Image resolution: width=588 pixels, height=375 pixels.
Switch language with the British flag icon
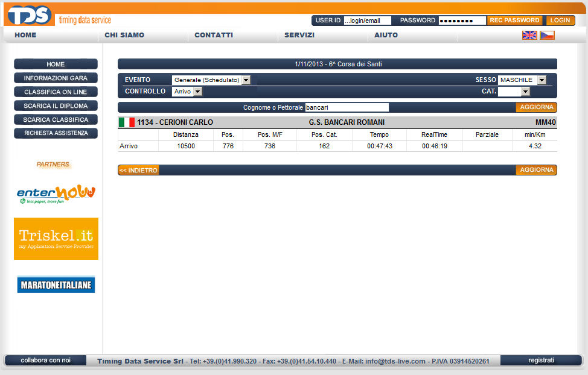[529, 35]
